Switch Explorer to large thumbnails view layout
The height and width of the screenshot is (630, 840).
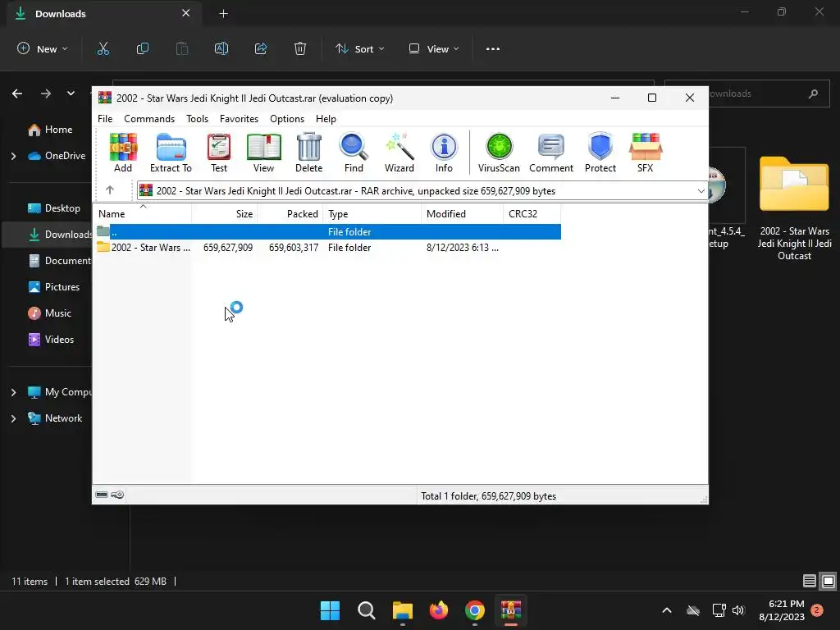(x=829, y=581)
